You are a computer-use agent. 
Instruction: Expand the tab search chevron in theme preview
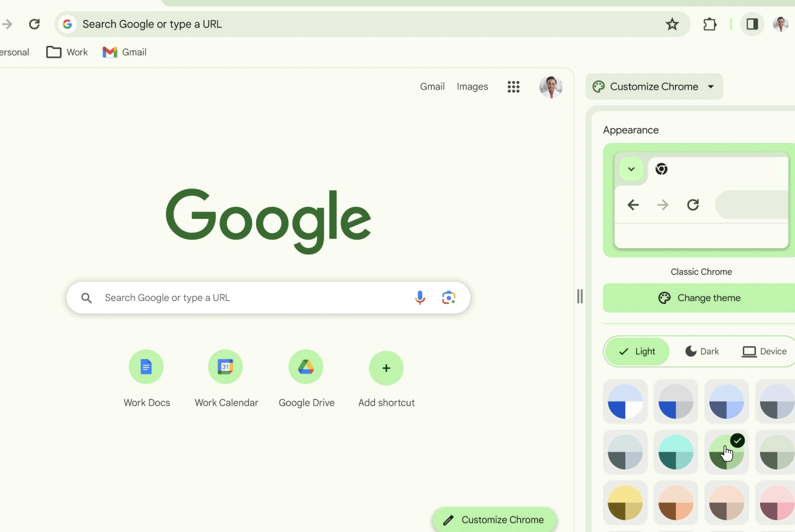click(631, 169)
